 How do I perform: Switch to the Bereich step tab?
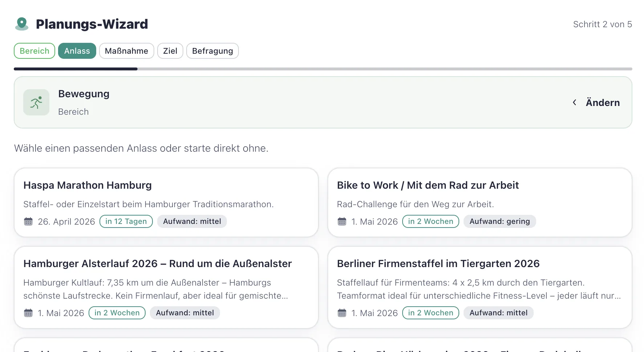[34, 51]
